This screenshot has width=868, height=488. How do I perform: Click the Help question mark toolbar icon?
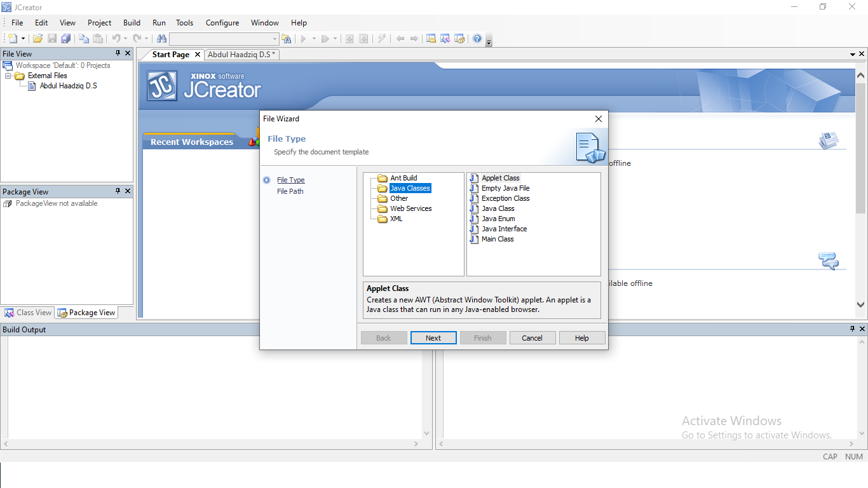pyautogui.click(x=477, y=38)
